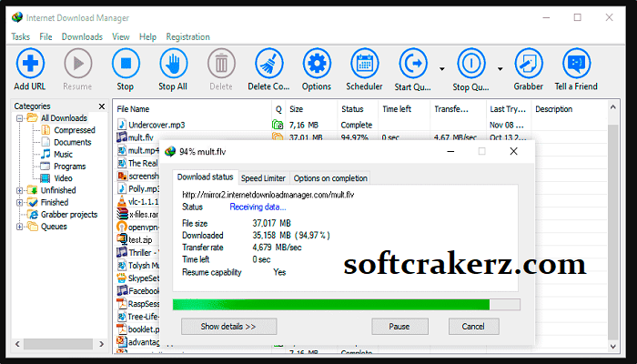Switch to Options on completion tab
This screenshot has height=364, width=637.
(330, 178)
